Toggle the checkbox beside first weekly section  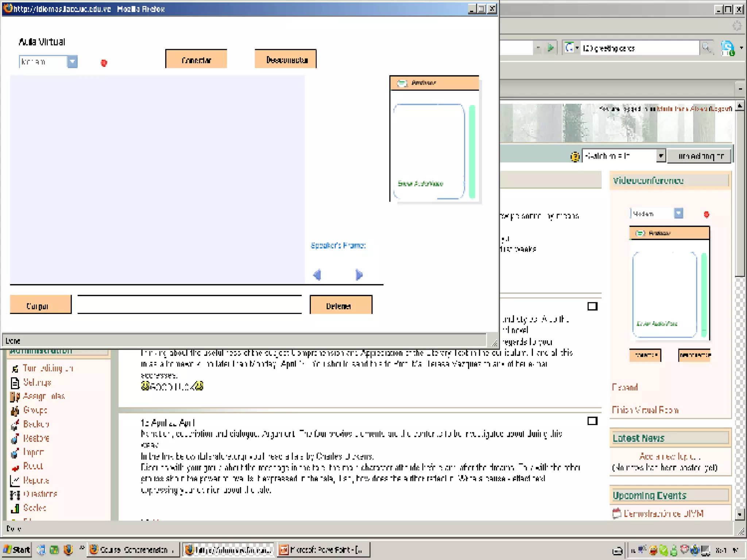(x=592, y=306)
